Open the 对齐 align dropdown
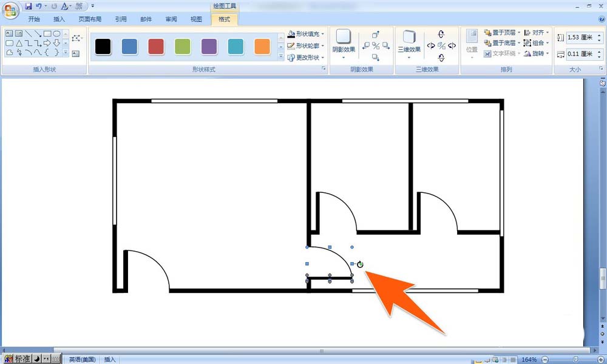The height and width of the screenshot is (364, 607). tap(536, 33)
